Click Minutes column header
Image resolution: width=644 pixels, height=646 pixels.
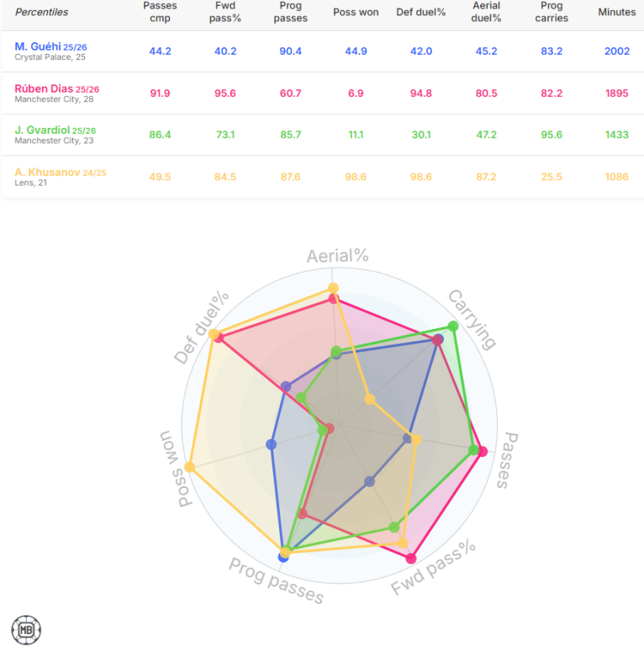tap(616, 13)
